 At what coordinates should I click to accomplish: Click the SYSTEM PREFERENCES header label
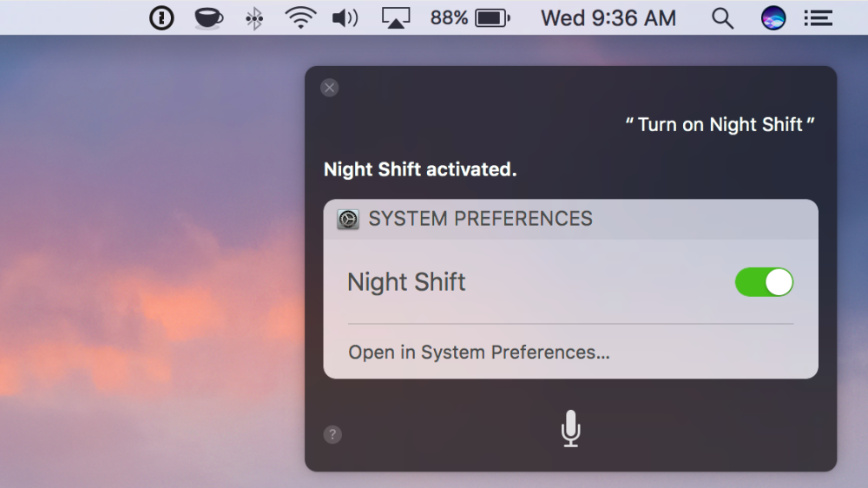(x=481, y=219)
